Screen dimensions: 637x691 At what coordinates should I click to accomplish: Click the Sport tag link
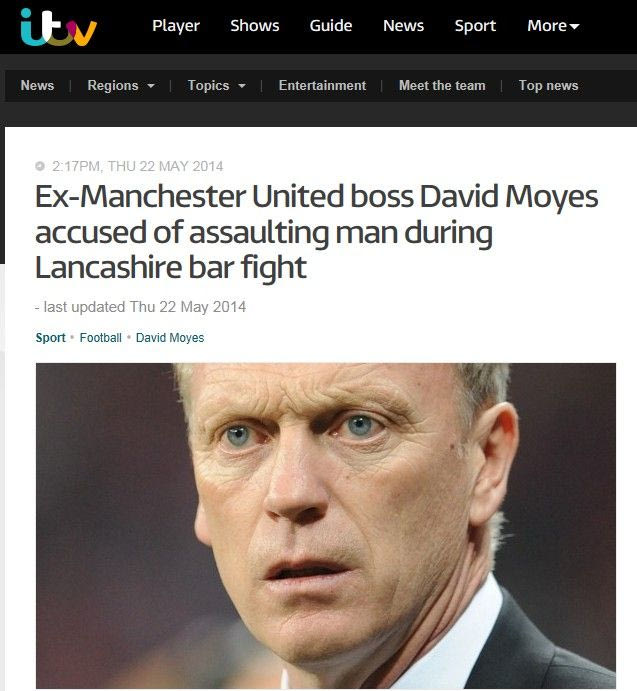(x=50, y=338)
